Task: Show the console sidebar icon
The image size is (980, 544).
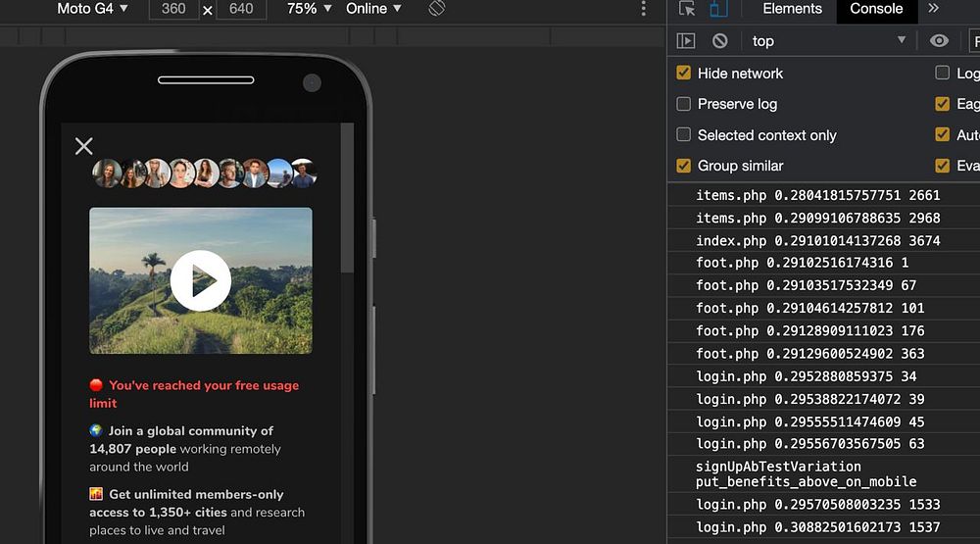Action: point(686,40)
